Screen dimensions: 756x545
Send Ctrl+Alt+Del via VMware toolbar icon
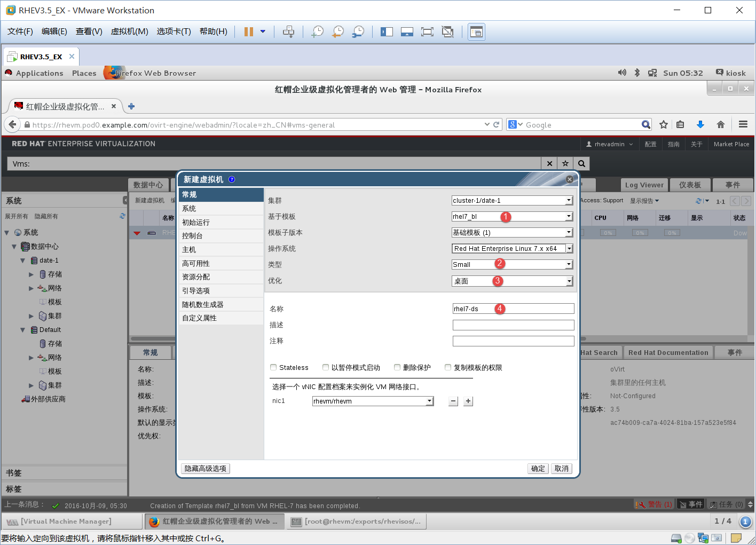pos(288,31)
